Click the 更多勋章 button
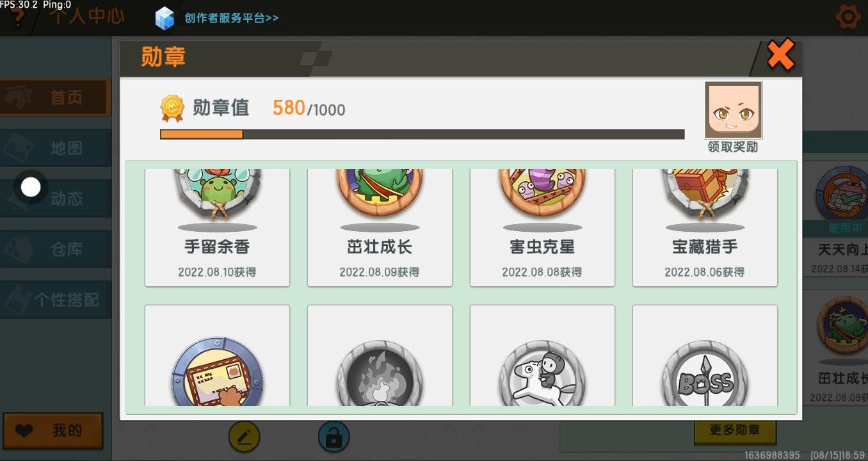 [x=734, y=431]
